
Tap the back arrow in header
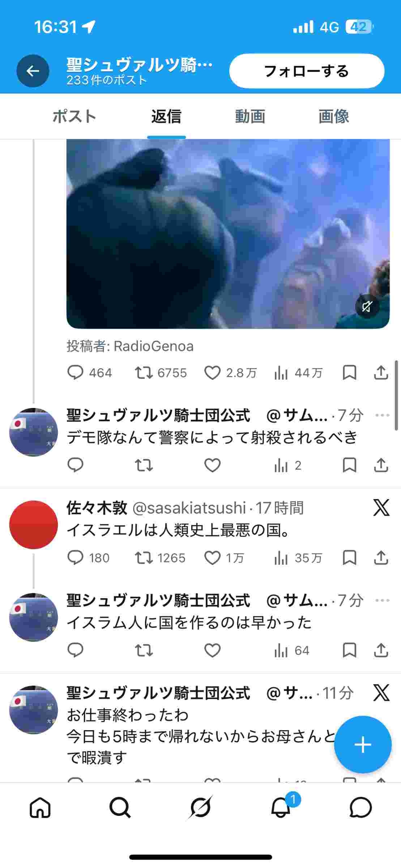tap(33, 71)
